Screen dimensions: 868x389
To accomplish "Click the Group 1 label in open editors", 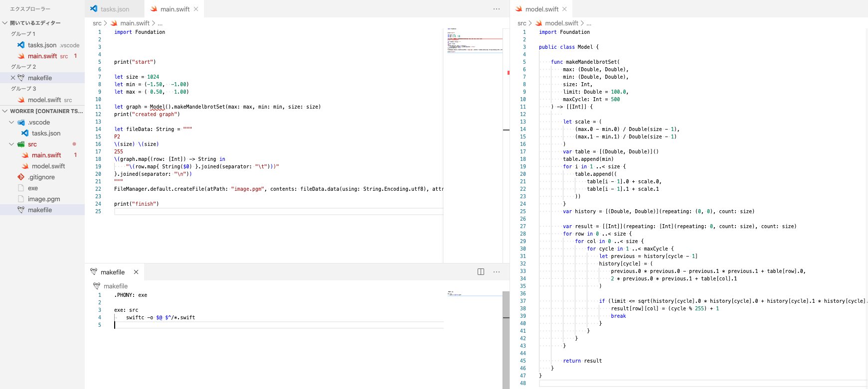I will point(23,34).
